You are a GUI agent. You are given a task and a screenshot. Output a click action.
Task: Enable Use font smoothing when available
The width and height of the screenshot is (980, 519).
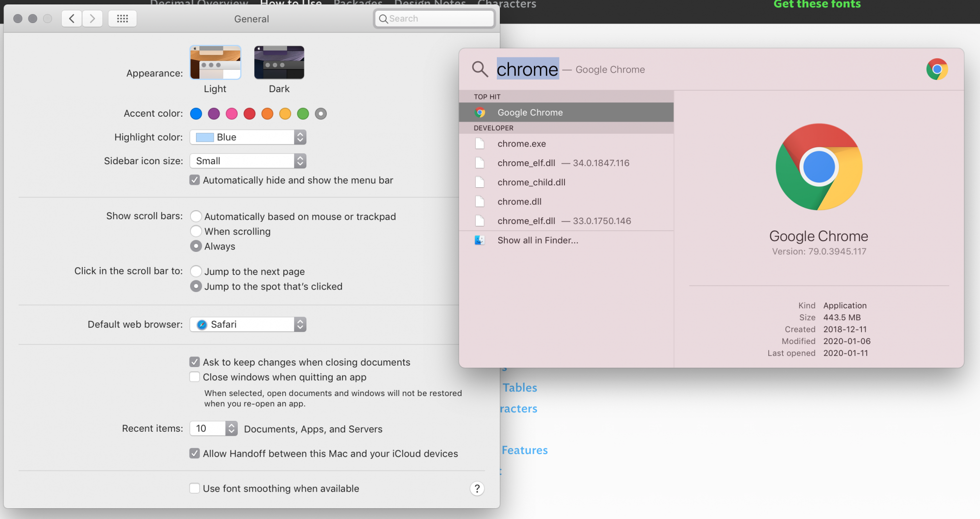tap(195, 488)
